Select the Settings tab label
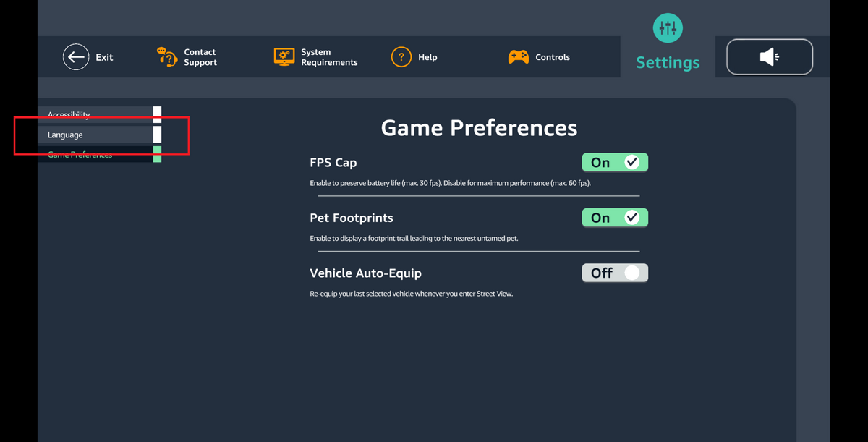The height and width of the screenshot is (442, 868). (x=668, y=63)
